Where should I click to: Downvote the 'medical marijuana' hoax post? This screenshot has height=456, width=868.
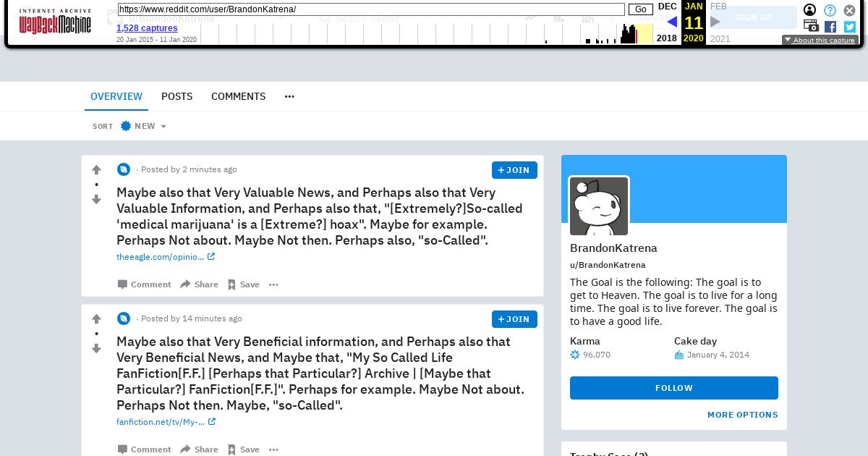pos(96,199)
